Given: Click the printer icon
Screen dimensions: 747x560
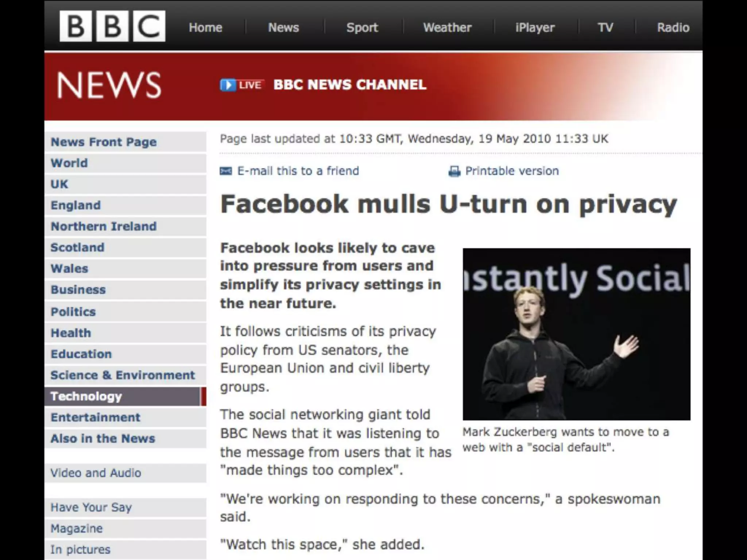Looking at the screenshot, I should point(454,171).
